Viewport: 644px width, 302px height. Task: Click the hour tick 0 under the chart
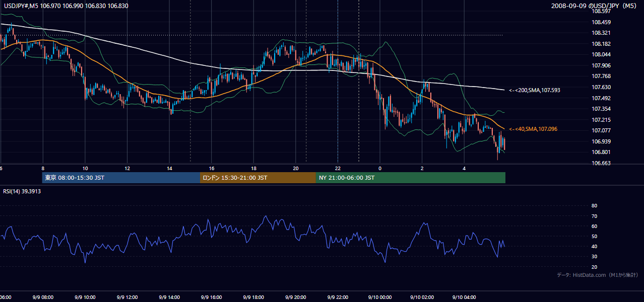pyautogui.click(x=380, y=169)
